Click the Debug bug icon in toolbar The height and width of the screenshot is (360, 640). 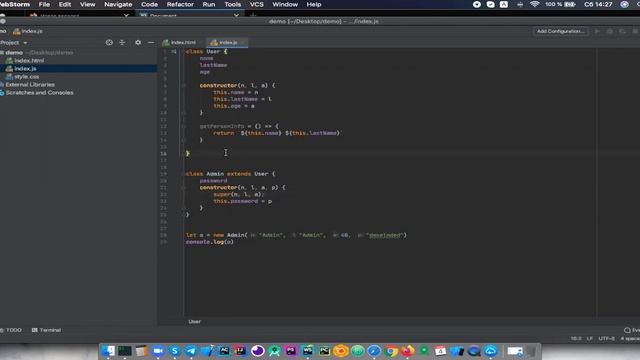pos(610,31)
